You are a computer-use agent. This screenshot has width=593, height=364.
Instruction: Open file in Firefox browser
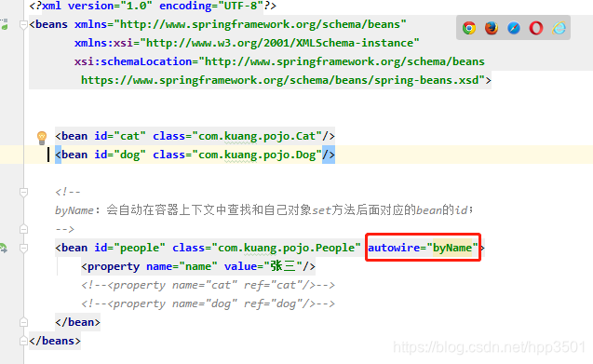(x=492, y=28)
